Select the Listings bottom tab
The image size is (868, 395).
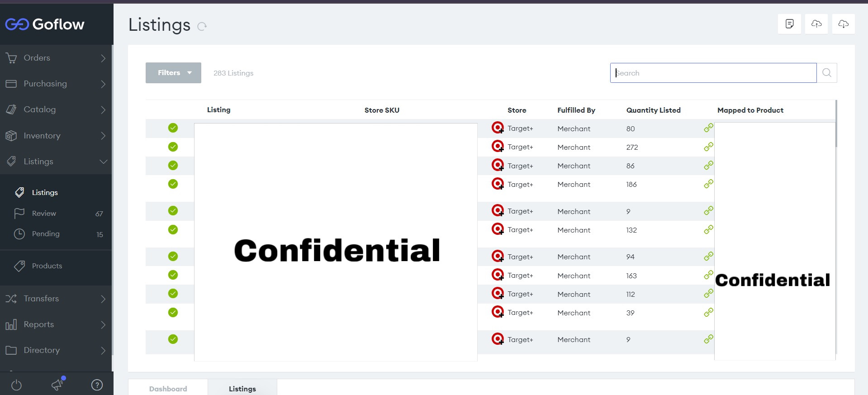pyautogui.click(x=242, y=389)
